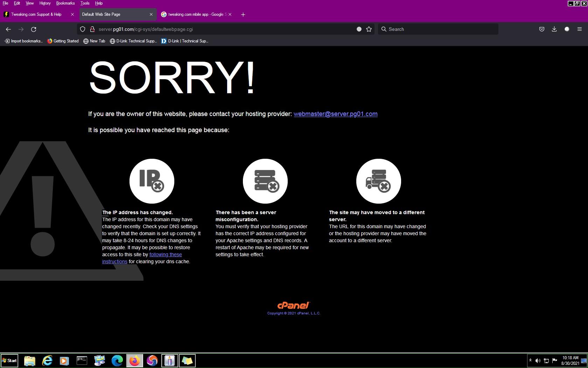Viewport: 588px width, 368px height.
Task: Click the tracking protection shield icon
Action: 83,29
